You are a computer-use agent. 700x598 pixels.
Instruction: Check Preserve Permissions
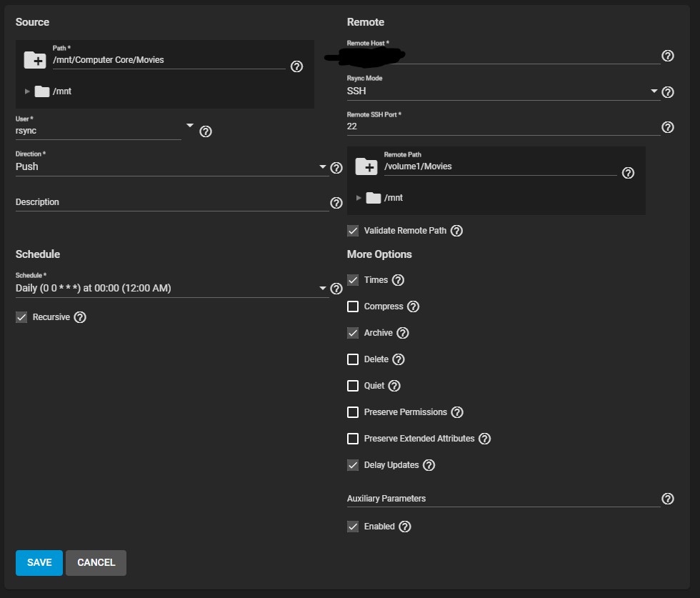point(353,412)
